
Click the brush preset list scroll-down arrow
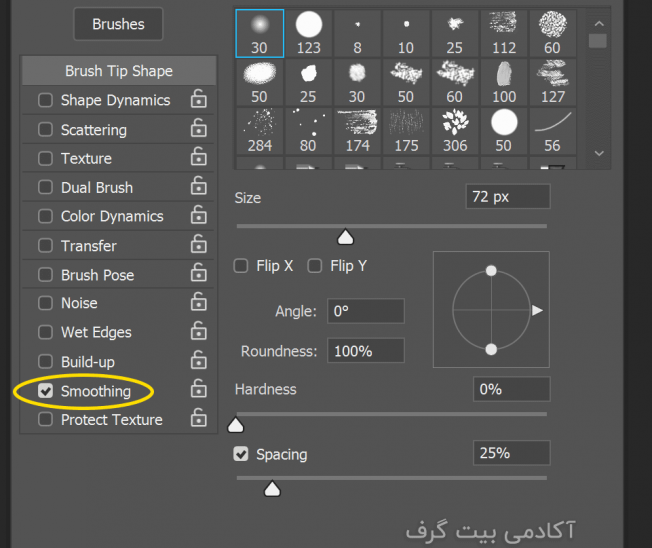[599, 153]
